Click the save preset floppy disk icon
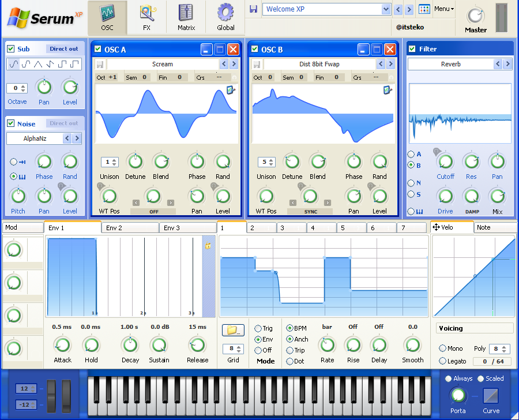The height and width of the screenshot is (420, 519). pos(253,9)
